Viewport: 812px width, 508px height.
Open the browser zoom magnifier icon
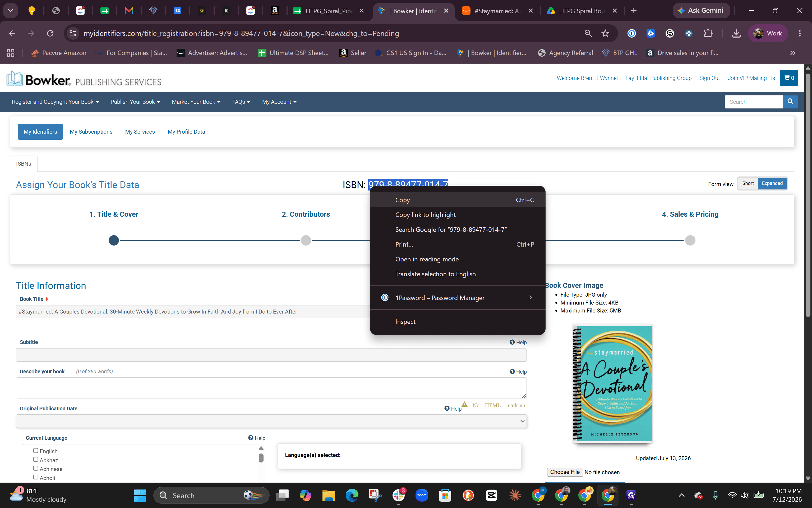588,33
